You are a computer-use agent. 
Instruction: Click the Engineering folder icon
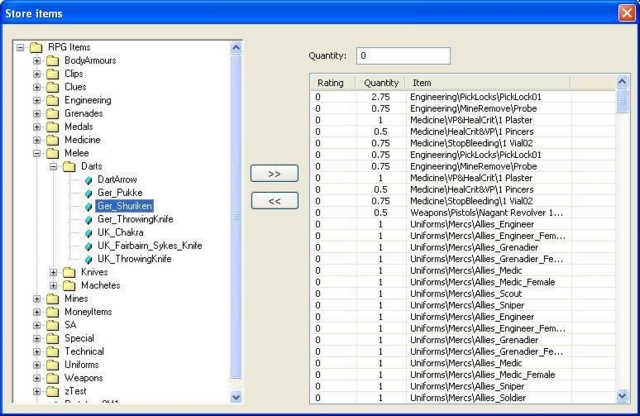pyautogui.click(x=52, y=100)
